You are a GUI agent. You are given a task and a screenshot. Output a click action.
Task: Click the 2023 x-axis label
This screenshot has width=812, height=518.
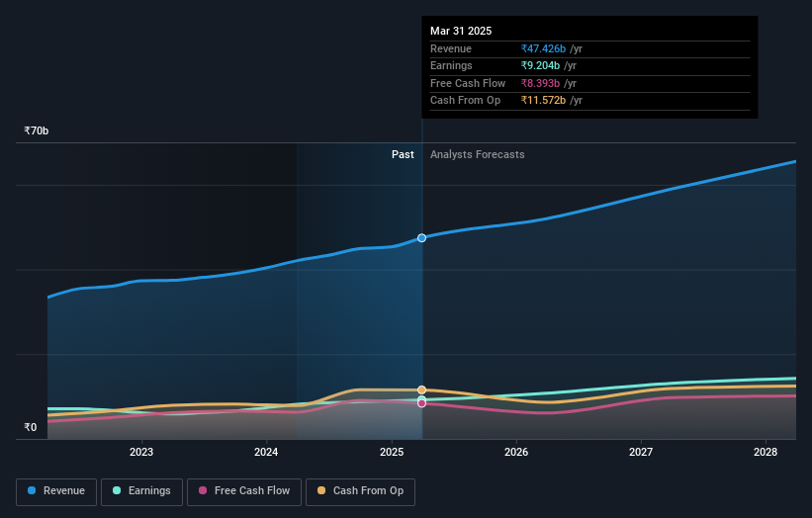point(141,453)
